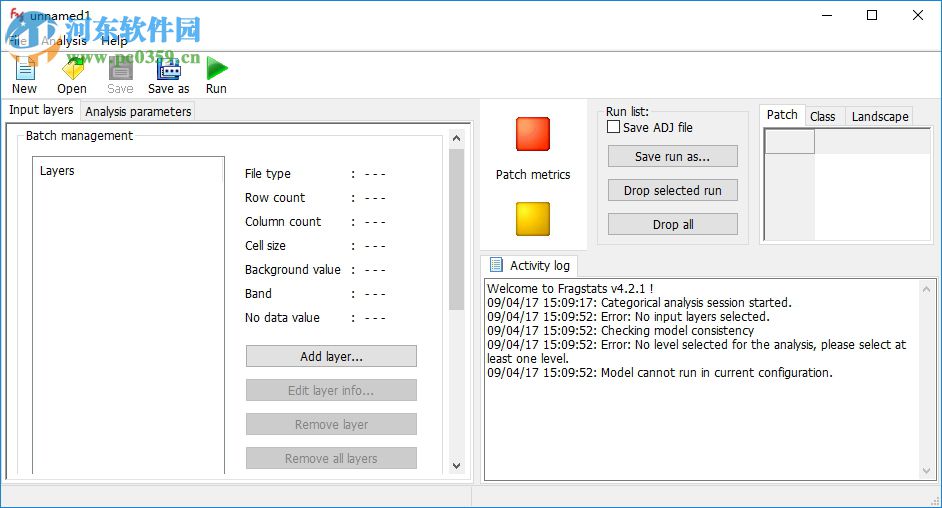Click the Activity log scroll up arrow
This screenshot has height=508, width=942.
pos(927,289)
